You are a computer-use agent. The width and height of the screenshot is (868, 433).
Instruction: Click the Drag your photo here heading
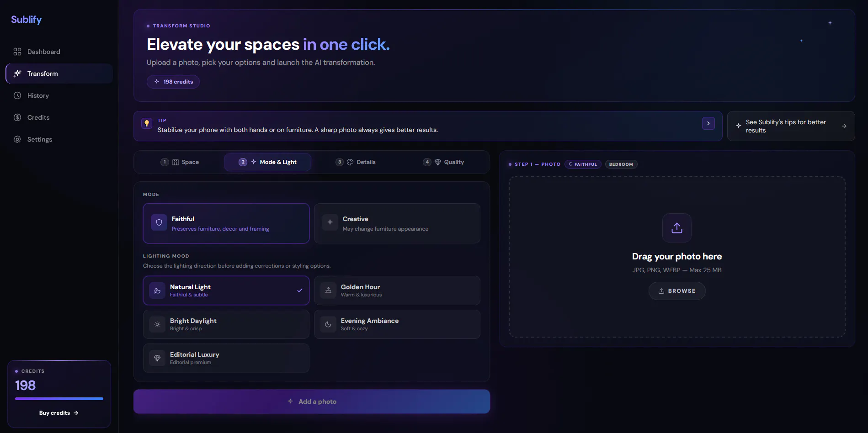677,256
